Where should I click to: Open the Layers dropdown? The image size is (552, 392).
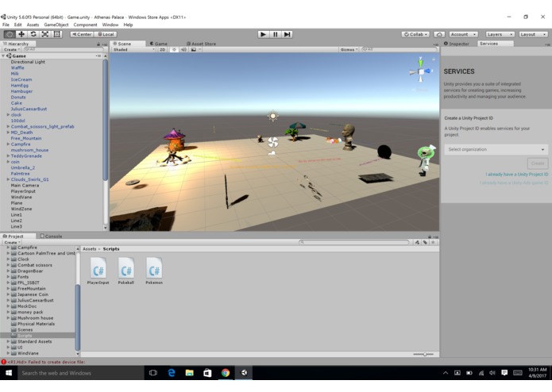coord(500,34)
